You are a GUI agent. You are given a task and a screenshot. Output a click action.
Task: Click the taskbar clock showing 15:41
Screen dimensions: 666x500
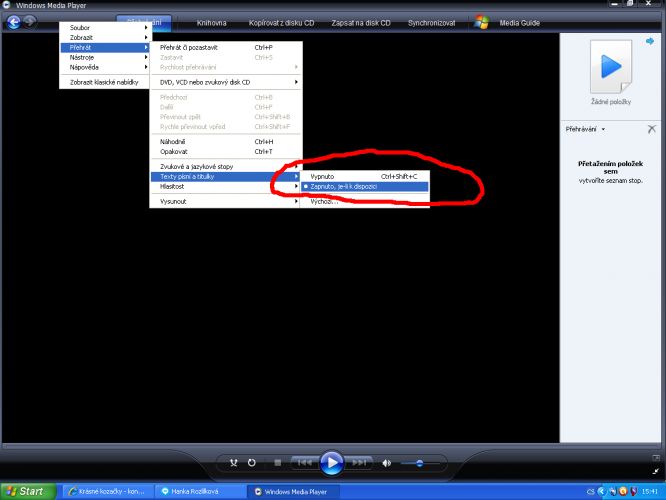650,492
